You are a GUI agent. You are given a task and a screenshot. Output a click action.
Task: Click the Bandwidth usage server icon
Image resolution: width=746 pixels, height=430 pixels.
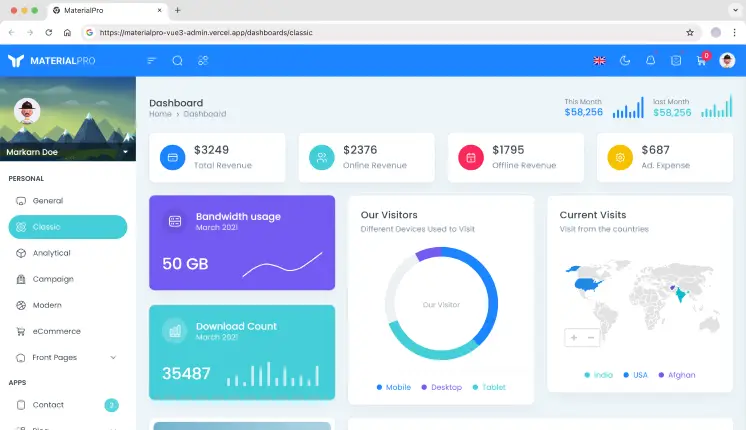pos(175,221)
